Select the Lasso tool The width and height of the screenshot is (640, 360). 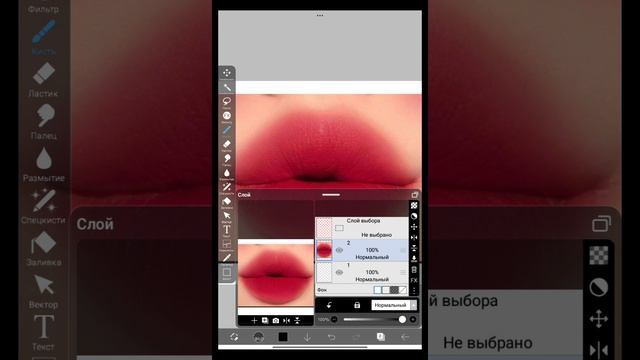coord(227,101)
